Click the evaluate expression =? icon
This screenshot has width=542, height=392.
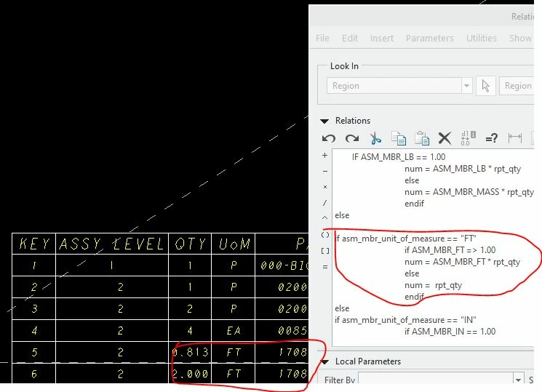coord(492,139)
